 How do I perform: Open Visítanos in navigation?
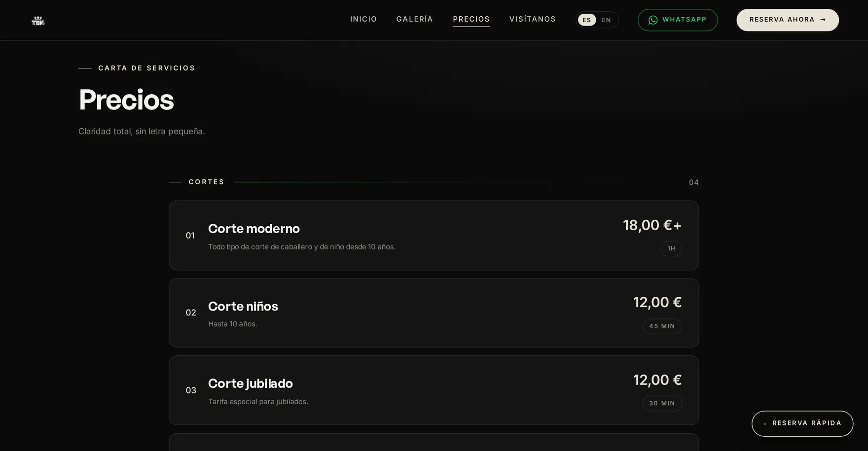[x=533, y=19]
